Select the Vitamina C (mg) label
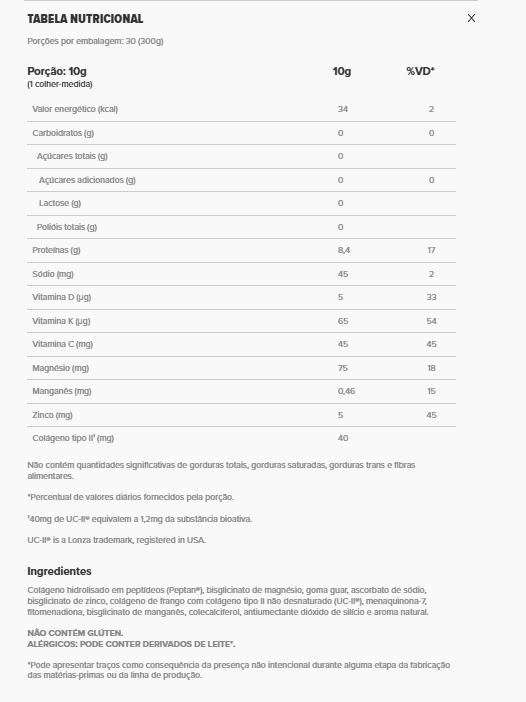526x702 pixels. point(63,344)
